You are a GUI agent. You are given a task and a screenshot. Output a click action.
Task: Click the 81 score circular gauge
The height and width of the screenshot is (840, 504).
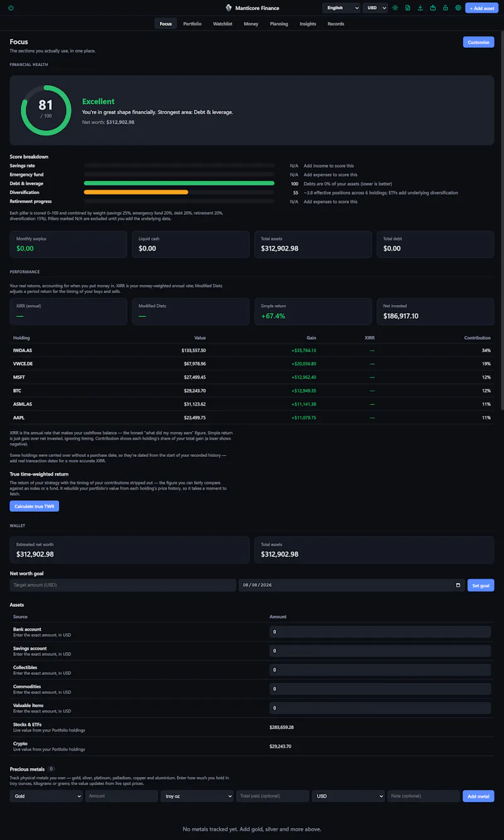click(x=46, y=110)
